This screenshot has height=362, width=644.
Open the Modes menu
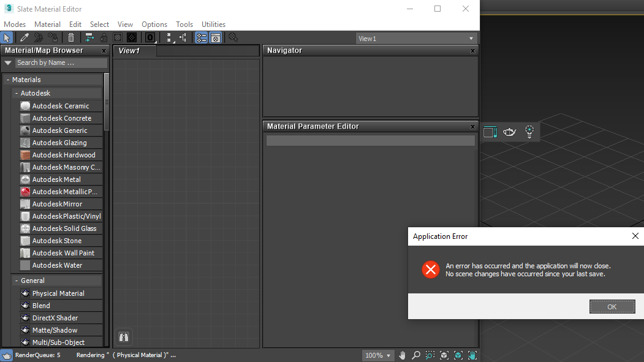click(x=15, y=25)
